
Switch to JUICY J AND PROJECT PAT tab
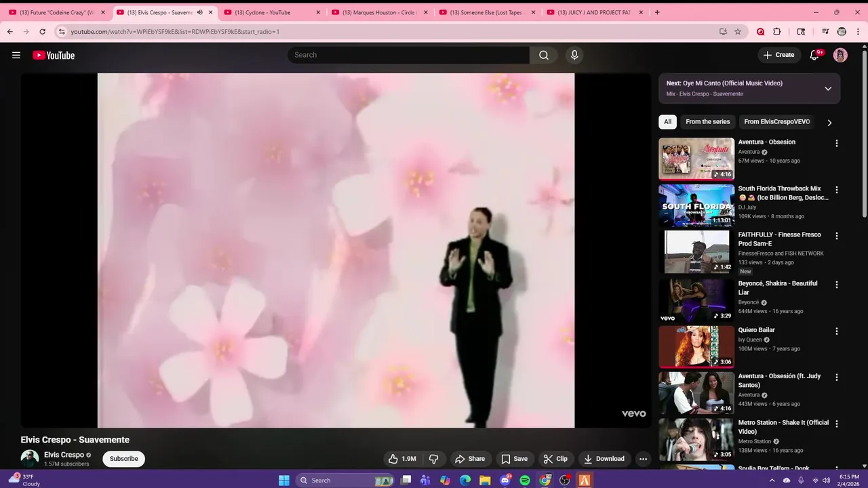click(594, 12)
